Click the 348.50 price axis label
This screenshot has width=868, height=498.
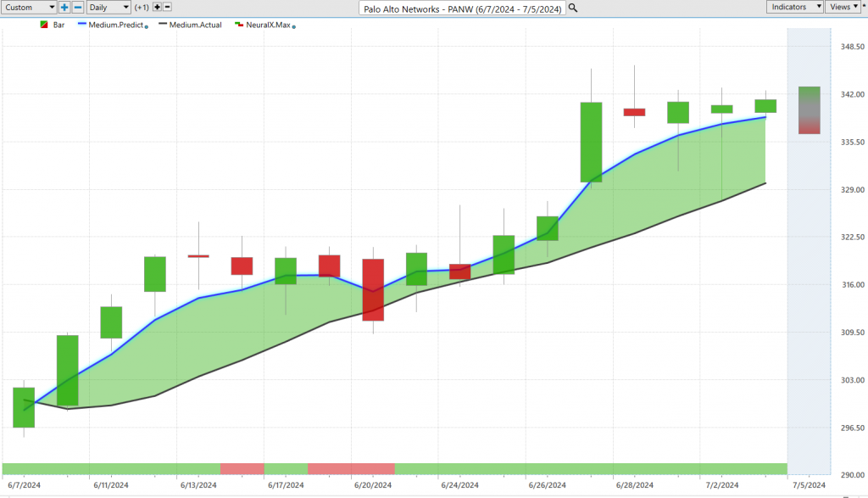click(853, 47)
